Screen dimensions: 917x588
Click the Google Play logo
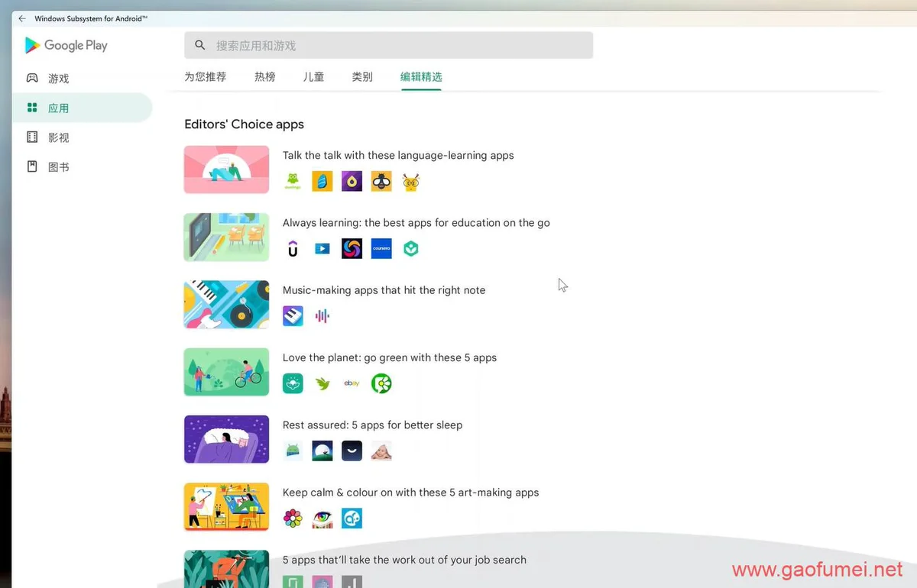(x=66, y=45)
